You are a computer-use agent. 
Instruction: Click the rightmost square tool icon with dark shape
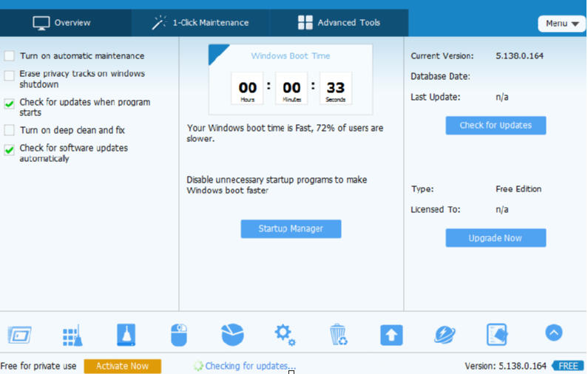pos(497,335)
